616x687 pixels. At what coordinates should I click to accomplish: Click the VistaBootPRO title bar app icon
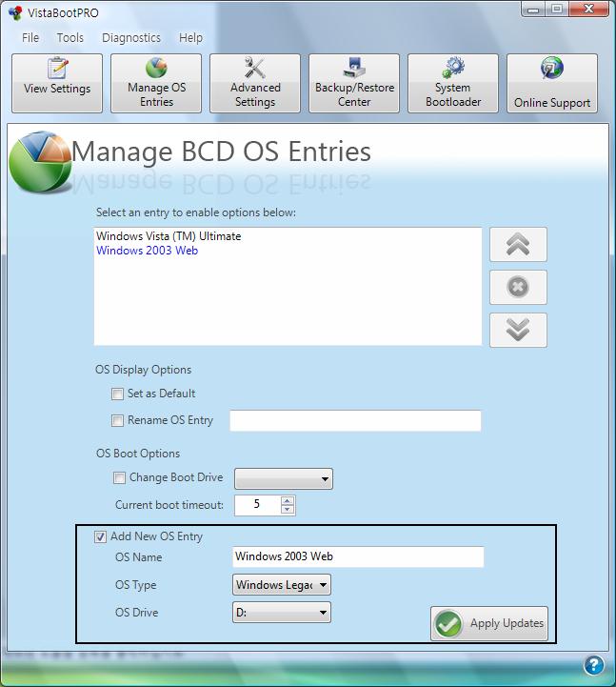click(x=15, y=12)
